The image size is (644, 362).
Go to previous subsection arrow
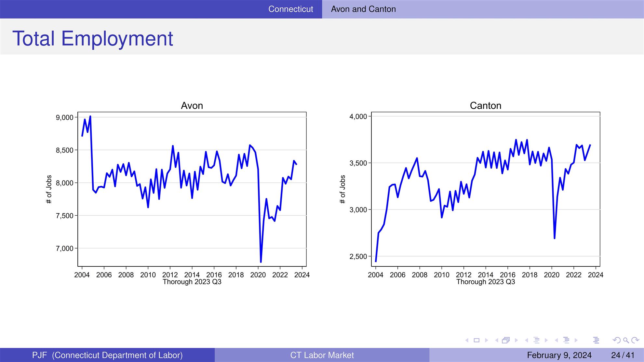(527, 340)
